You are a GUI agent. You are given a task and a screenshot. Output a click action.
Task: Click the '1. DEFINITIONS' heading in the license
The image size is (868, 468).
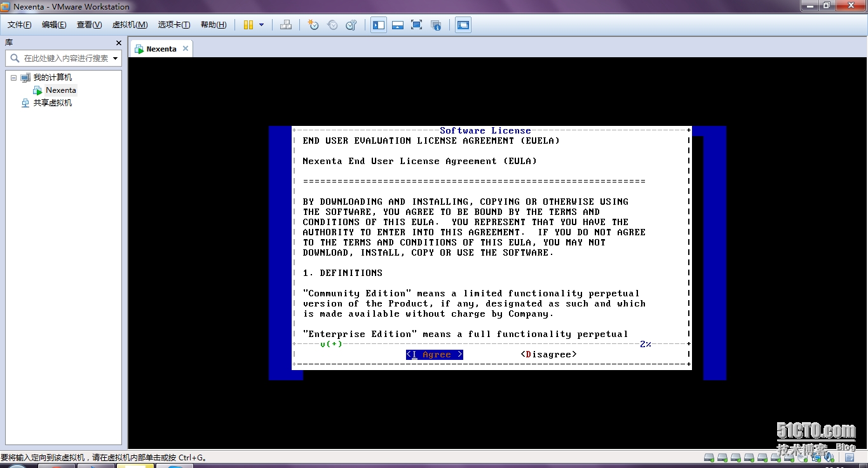343,273
